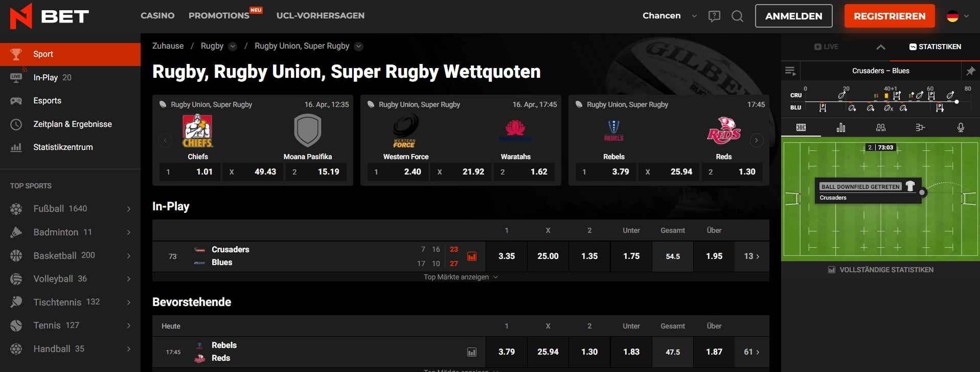Click the Waratahs team logo
This screenshot has width=980, height=372.
coord(515,130)
